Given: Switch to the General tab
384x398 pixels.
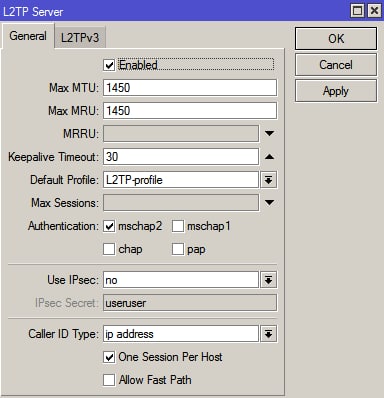Looking at the screenshot, I should tap(28, 36).
